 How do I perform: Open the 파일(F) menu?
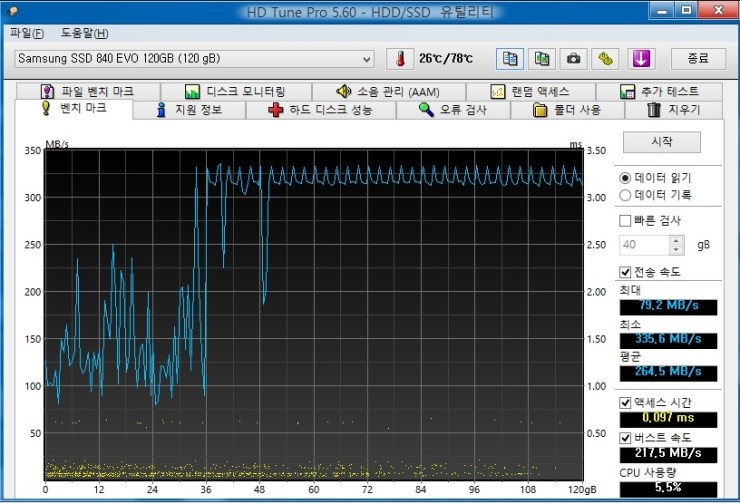click(x=27, y=33)
